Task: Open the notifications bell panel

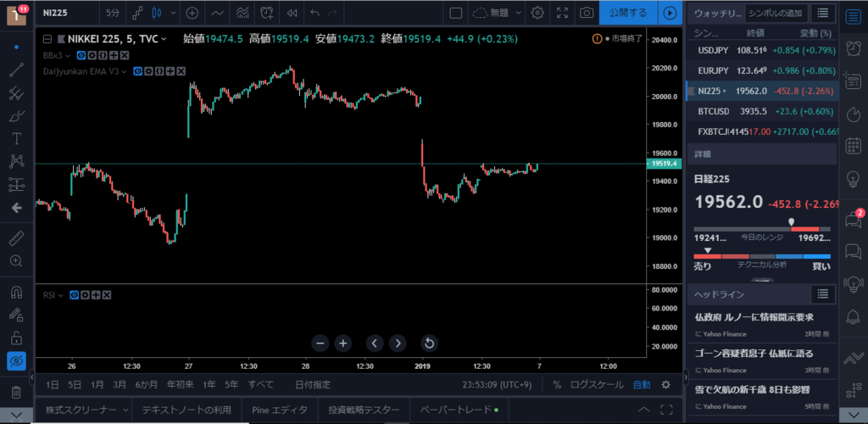Action: [x=853, y=316]
